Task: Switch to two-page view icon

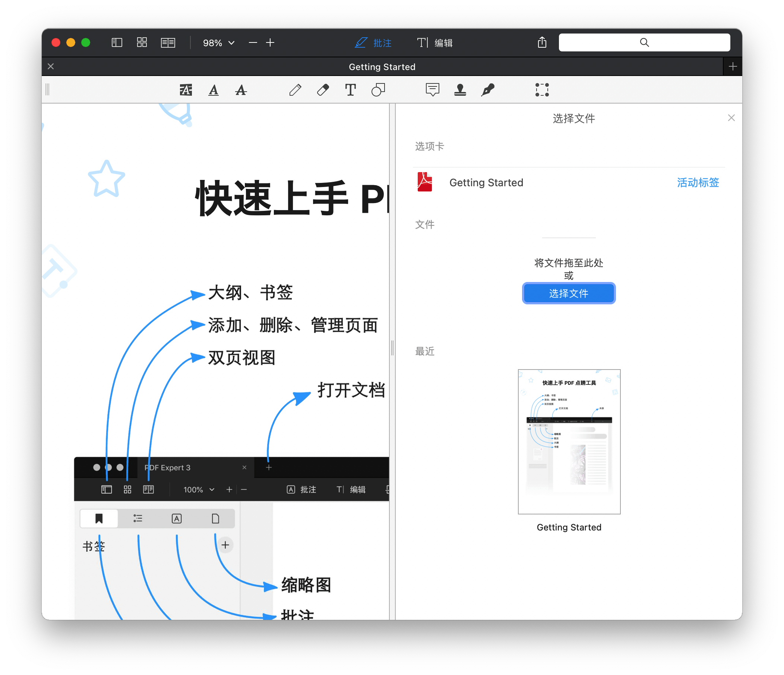Action: pyautogui.click(x=168, y=42)
